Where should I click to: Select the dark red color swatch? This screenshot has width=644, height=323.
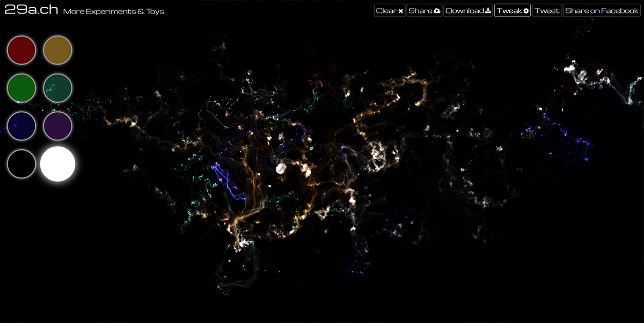click(x=21, y=50)
